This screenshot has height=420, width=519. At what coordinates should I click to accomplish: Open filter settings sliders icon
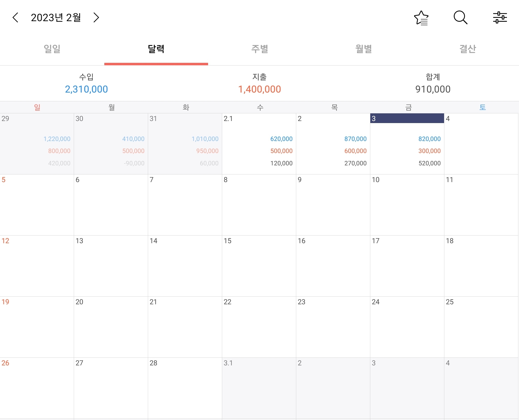pos(500,18)
